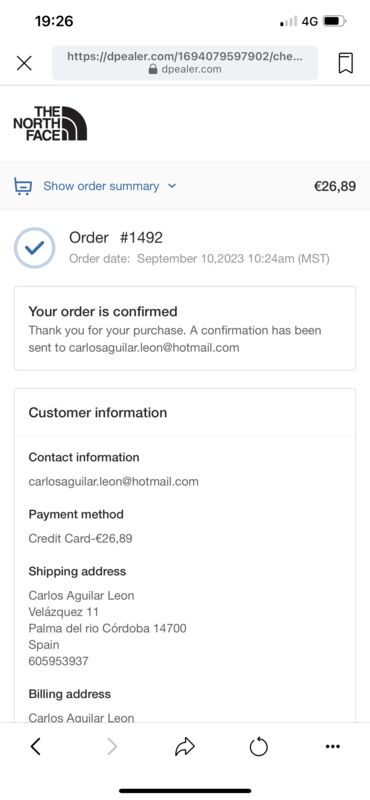Expand Show order summary
370x800 pixels.
tap(101, 186)
